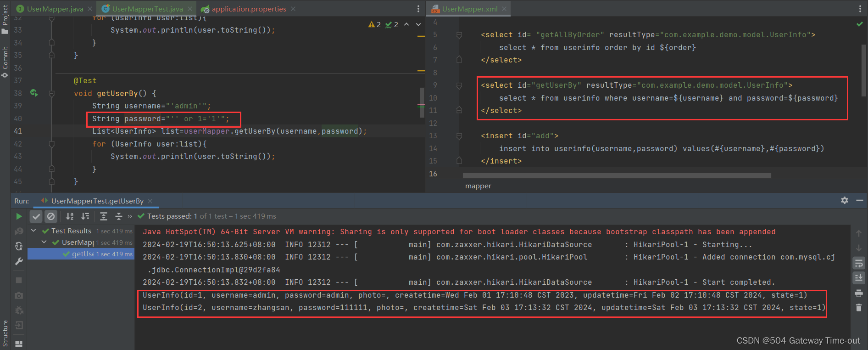Close the UserMapper.java tab
868x350 pixels.
click(90, 9)
